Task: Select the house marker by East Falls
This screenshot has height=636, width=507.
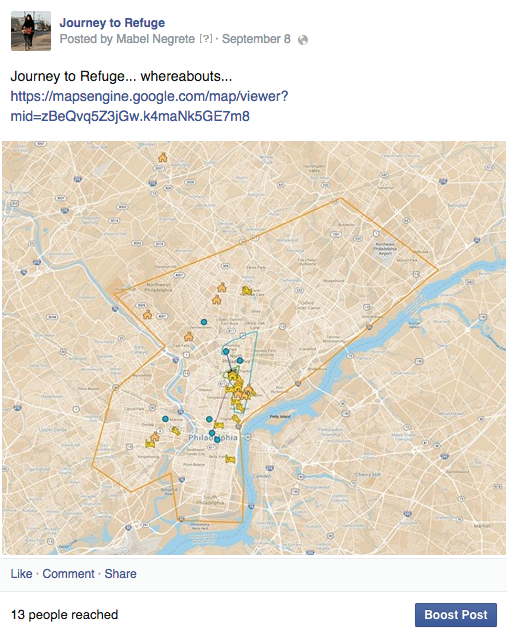Action: (x=189, y=336)
